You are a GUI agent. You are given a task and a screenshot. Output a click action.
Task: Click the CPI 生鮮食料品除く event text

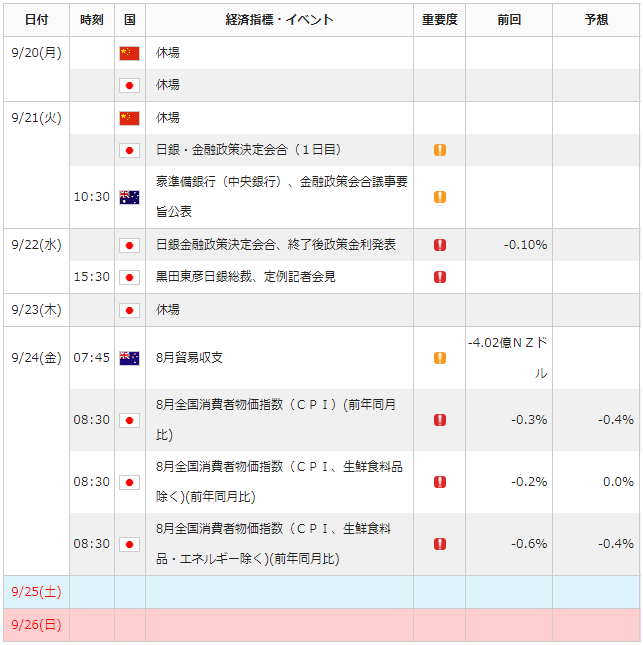[279, 482]
